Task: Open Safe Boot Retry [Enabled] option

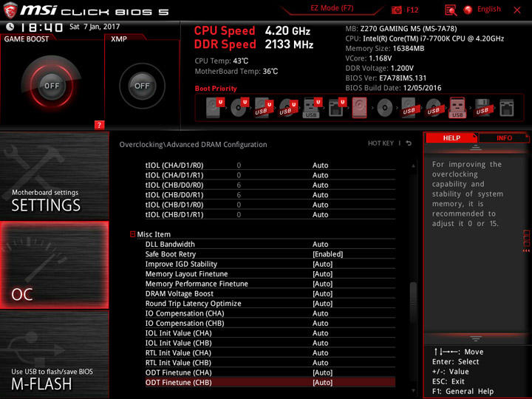Action: (x=327, y=254)
